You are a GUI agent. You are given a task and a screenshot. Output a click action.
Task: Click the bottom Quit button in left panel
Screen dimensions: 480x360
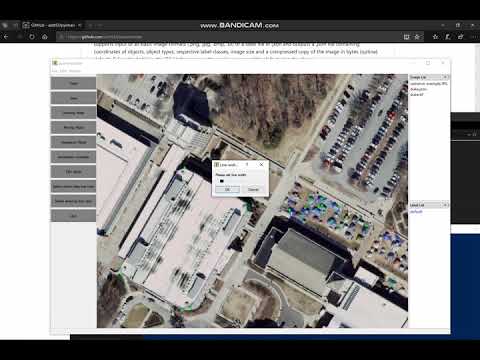click(x=73, y=216)
